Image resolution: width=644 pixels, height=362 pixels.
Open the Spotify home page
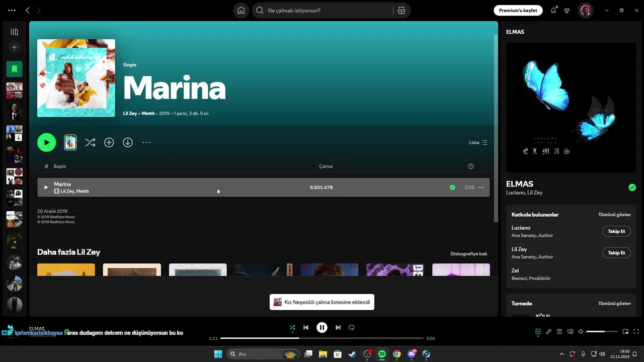coord(241,11)
